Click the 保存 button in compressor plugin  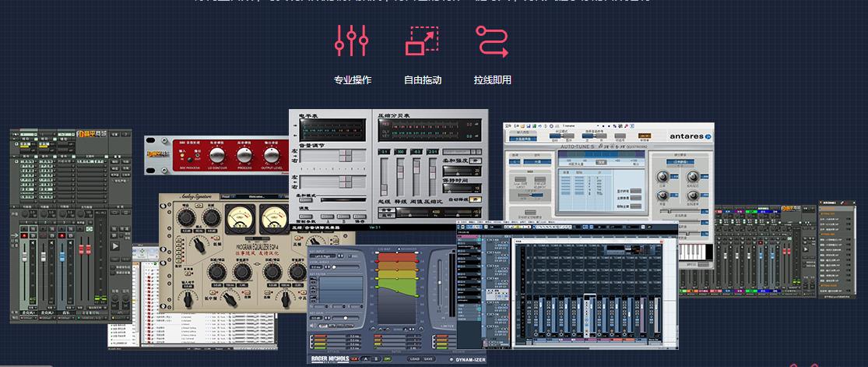[x=360, y=216]
